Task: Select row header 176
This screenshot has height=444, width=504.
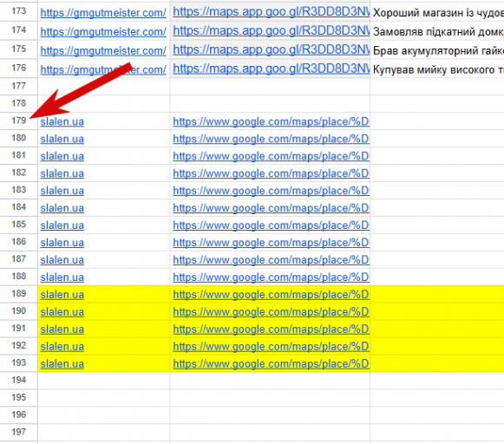Action: click(18, 69)
